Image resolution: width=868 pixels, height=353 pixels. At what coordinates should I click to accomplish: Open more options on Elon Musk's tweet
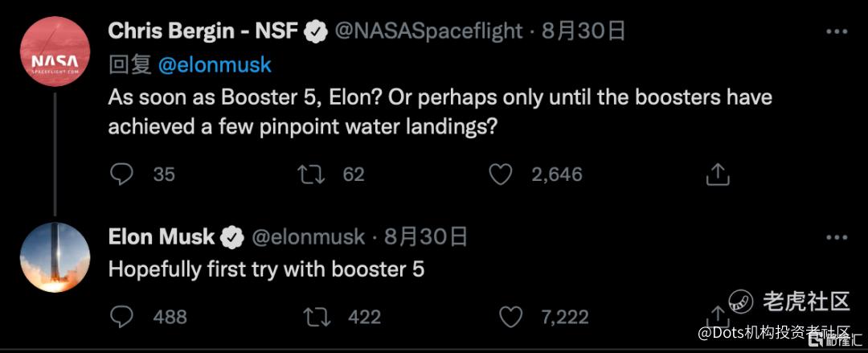(x=837, y=237)
